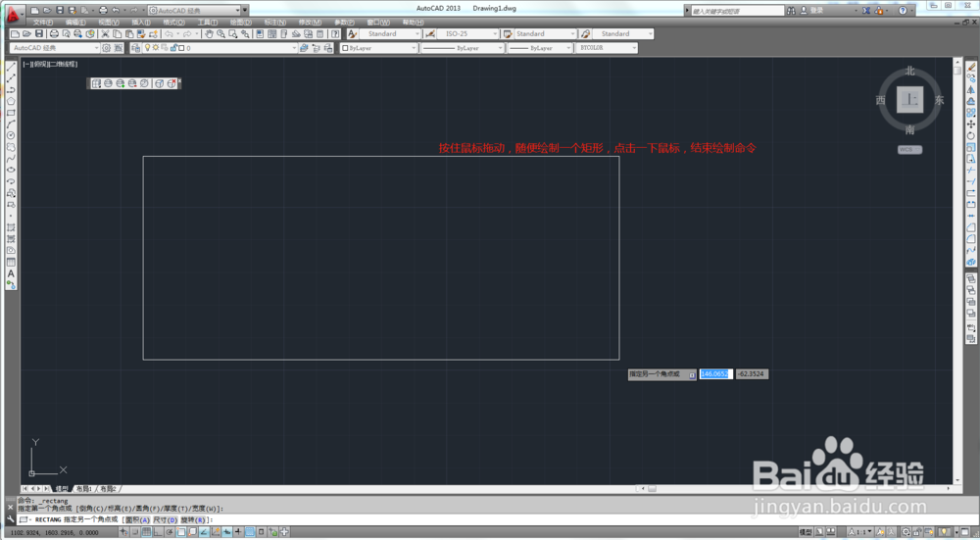Open the Text Style Standard dropdown

tap(391, 33)
